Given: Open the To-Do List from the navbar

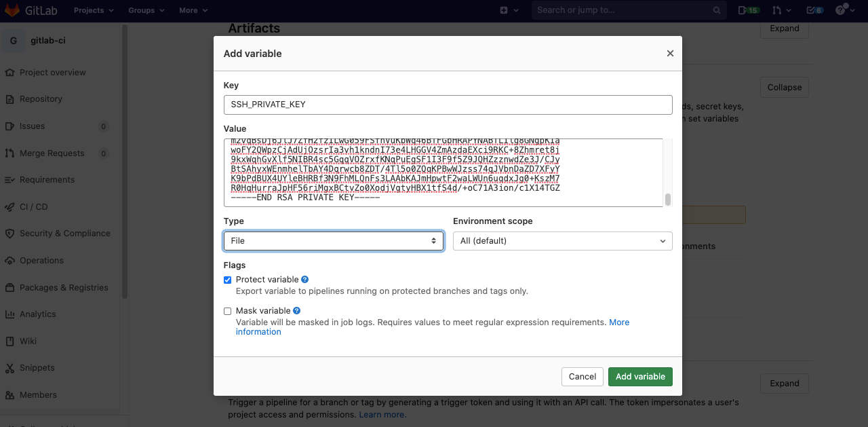Looking at the screenshot, I should (x=811, y=10).
